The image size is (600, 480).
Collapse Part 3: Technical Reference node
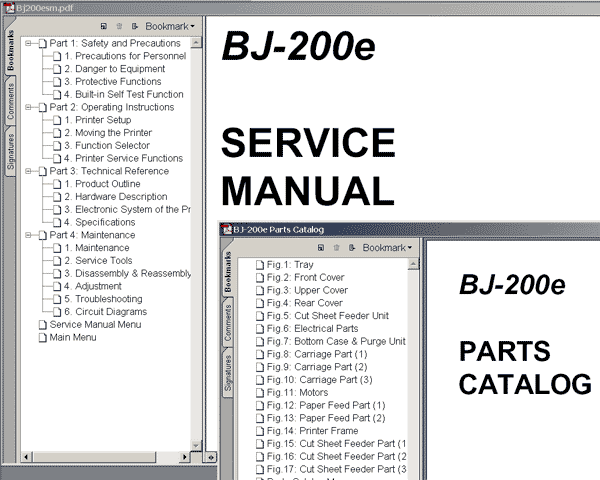[28, 171]
